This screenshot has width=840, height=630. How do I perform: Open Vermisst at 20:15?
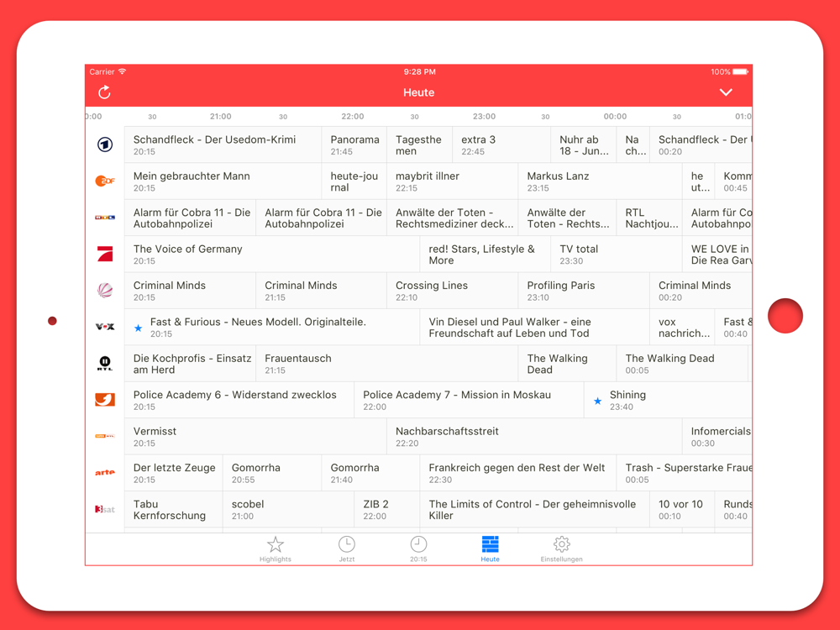pyautogui.click(x=255, y=436)
